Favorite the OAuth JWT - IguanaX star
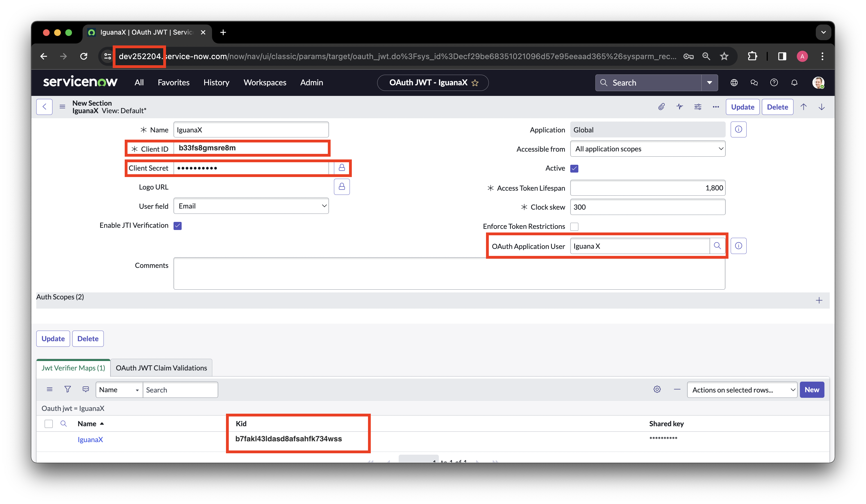Viewport: 866px width, 504px height. click(x=475, y=83)
